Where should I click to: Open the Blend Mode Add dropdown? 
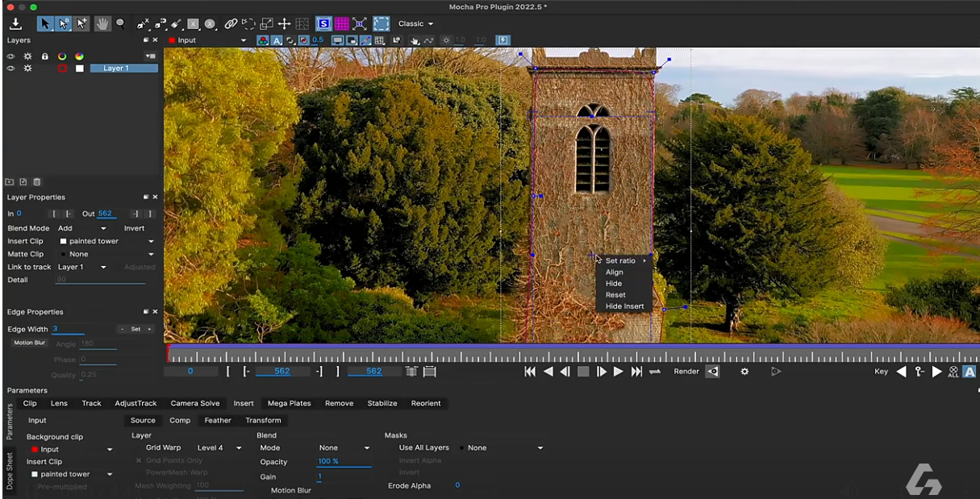pos(81,228)
